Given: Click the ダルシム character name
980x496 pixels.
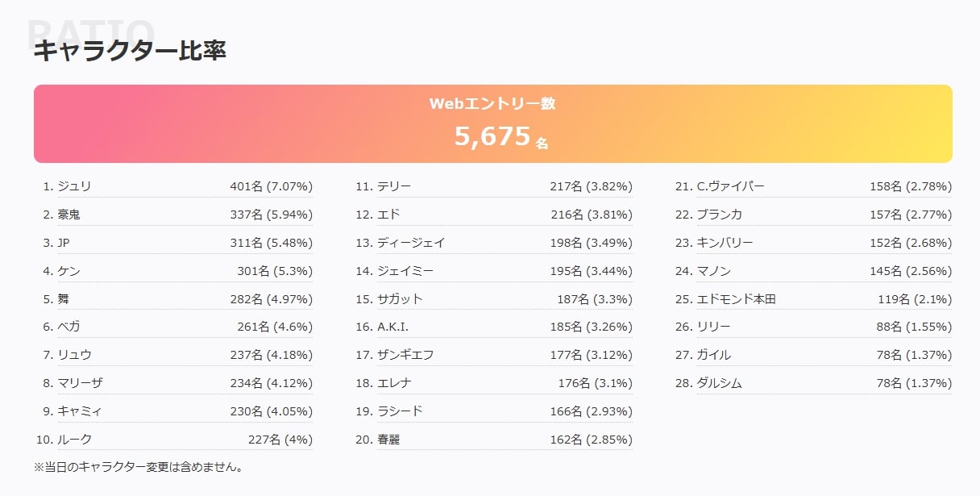Looking at the screenshot, I should pyautogui.click(x=719, y=383).
